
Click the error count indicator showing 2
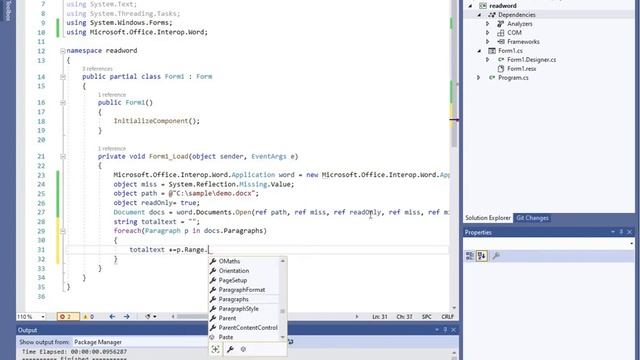tap(68, 317)
